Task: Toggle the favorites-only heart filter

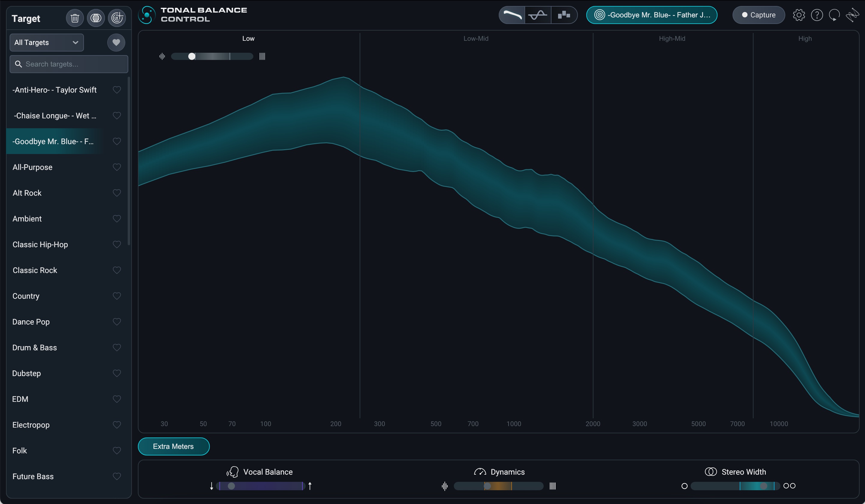Action: (x=116, y=43)
